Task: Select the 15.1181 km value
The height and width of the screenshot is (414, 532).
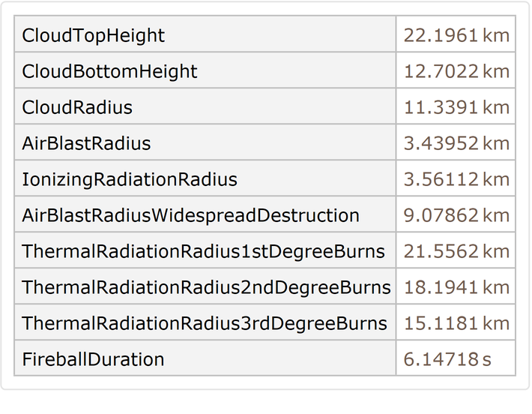Action: tap(456, 323)
